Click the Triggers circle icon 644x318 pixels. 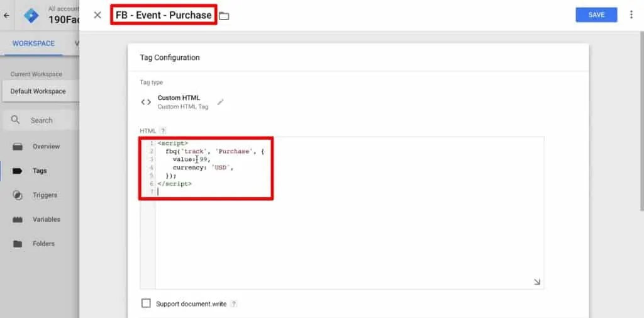tap(17, 195)
